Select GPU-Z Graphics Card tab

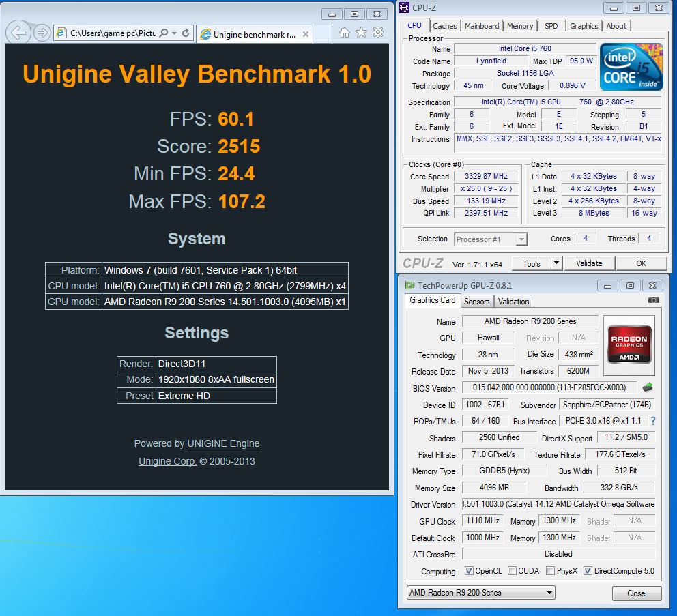point(432,300)
